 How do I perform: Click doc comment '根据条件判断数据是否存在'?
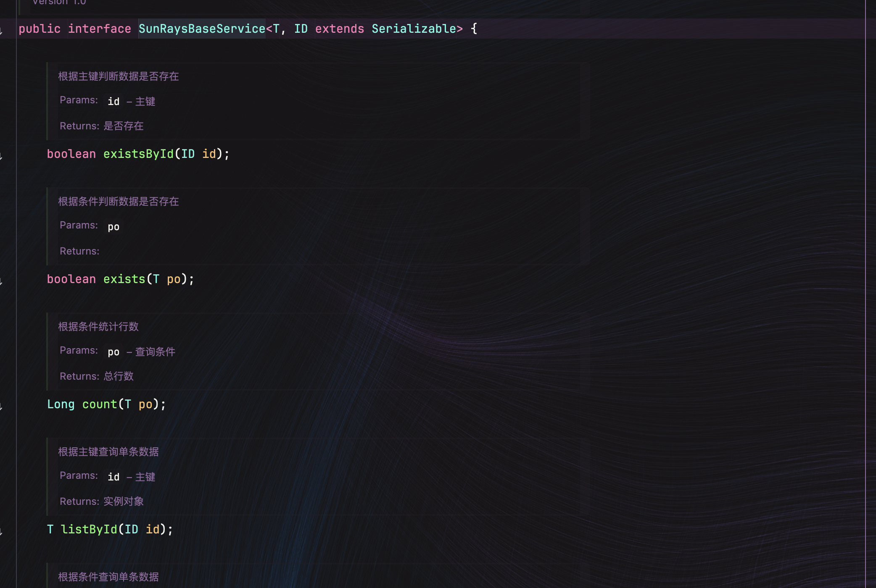tap(119, 201)
